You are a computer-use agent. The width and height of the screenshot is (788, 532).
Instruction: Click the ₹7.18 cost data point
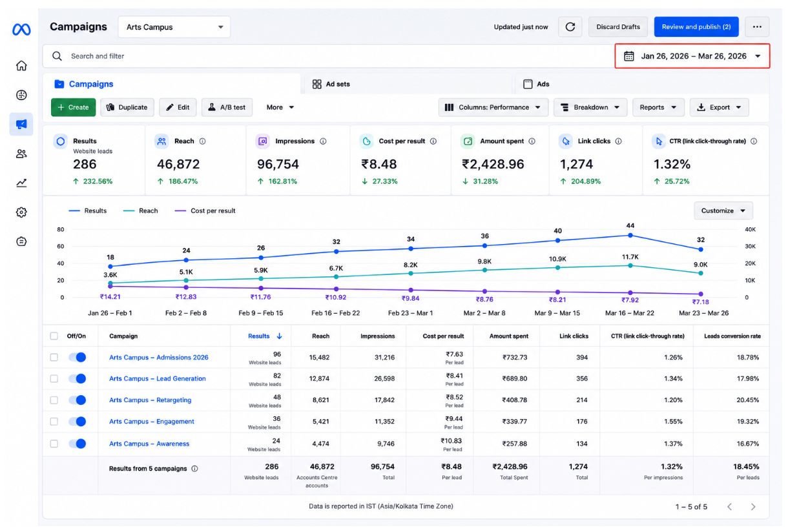coord(700,294)
